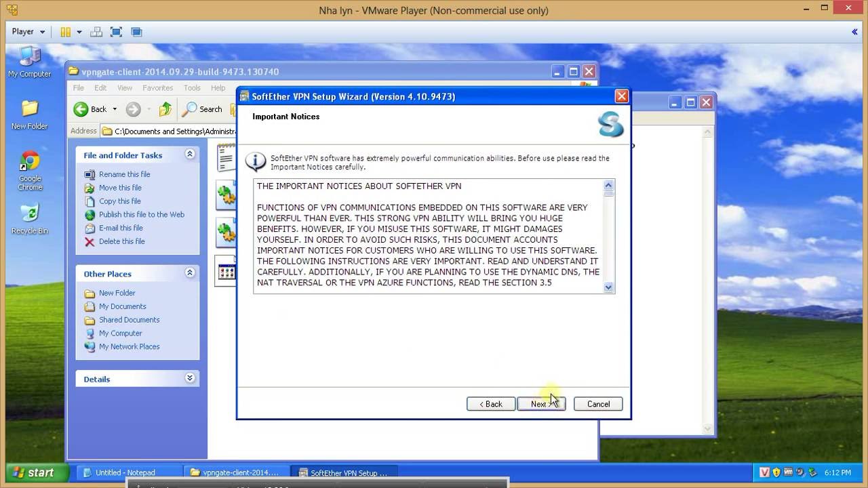Click the Windows XP start button
Screen dimensions: 868x488
tap(37, 472)
